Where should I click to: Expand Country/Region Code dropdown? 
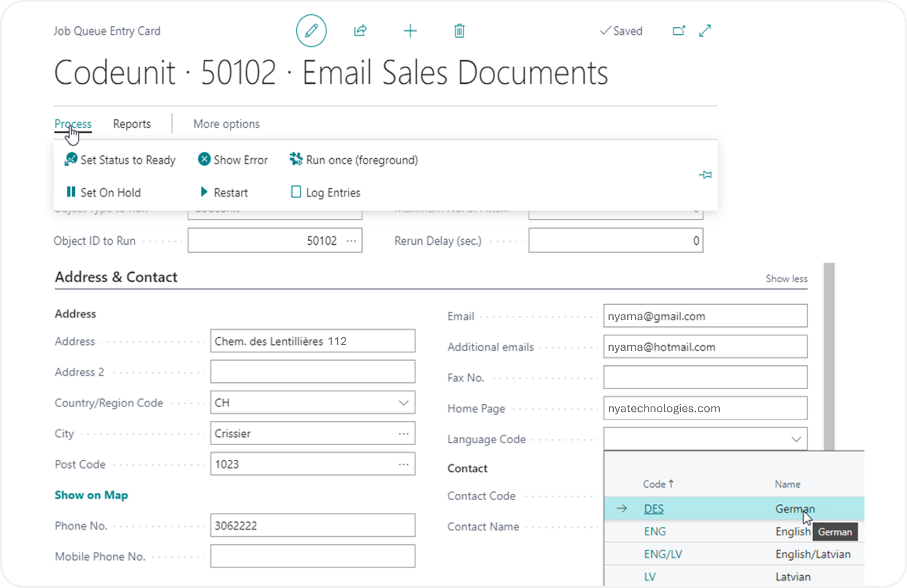404,403
